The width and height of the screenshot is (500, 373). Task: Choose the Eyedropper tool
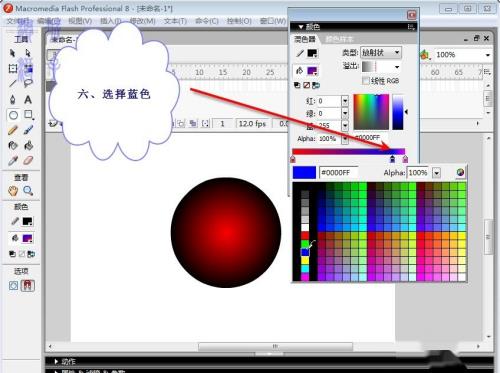[13, 161]
